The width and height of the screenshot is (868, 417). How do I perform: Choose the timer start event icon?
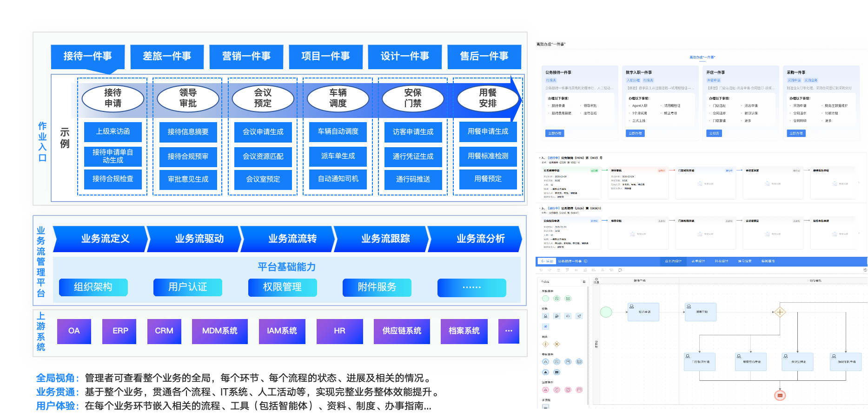[x=557, y=299]
